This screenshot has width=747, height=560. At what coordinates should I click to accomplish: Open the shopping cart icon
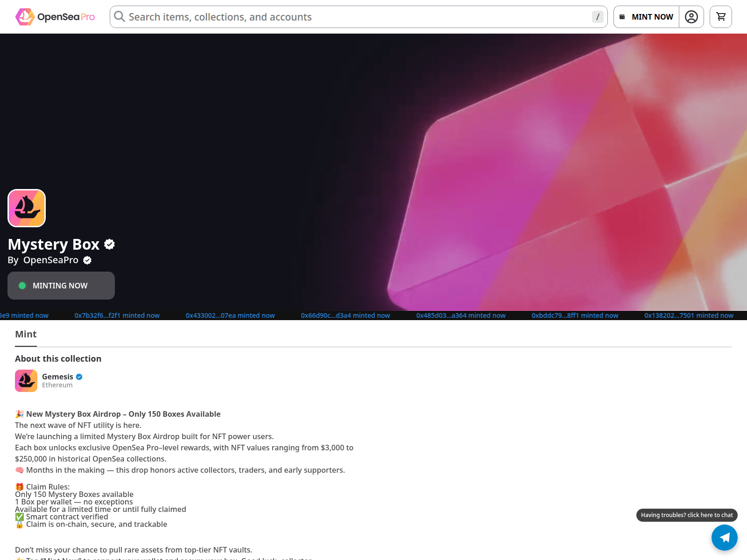pos(721,17)
